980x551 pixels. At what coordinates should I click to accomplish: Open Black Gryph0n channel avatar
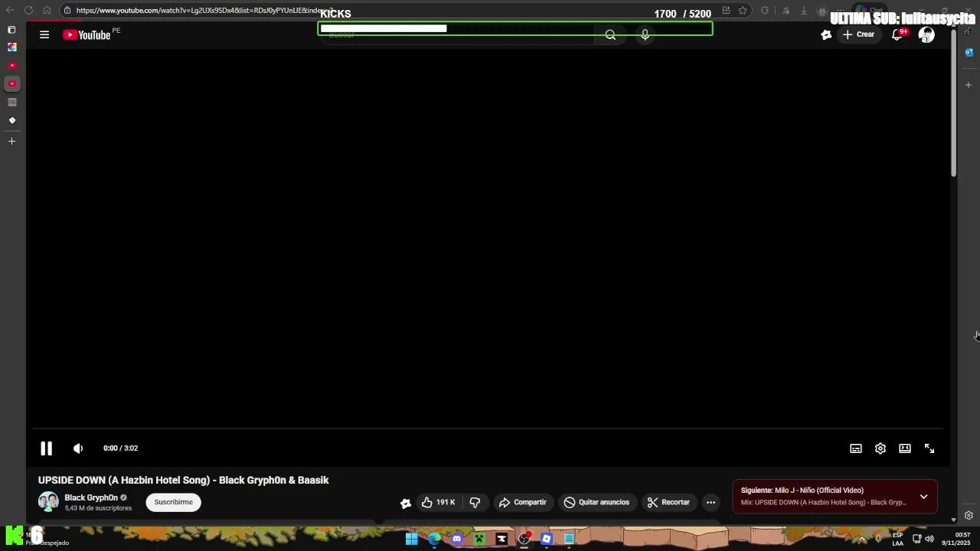pos(48,502)
